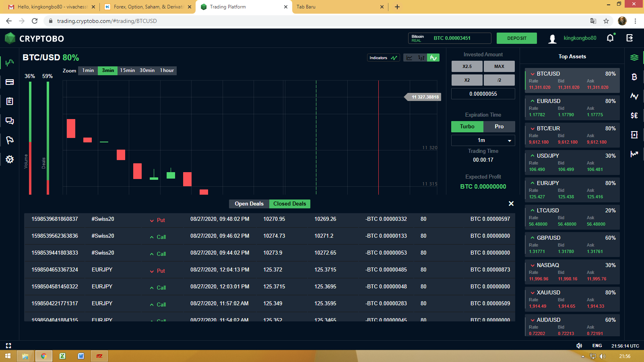
Task: Open the settings gear in left sidebar
Action: pyautogui.click(x=10, y=159)
